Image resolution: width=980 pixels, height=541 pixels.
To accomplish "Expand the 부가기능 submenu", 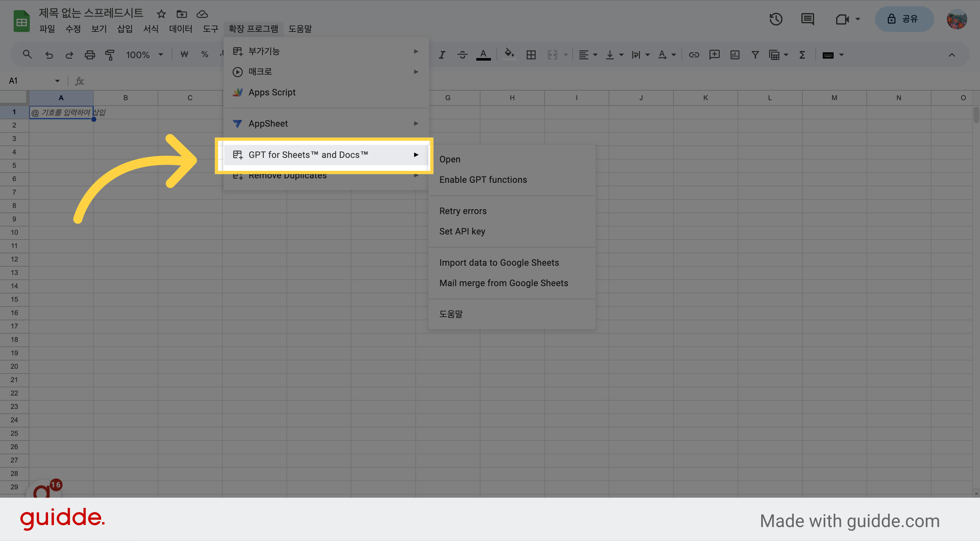I will point(326,51).
